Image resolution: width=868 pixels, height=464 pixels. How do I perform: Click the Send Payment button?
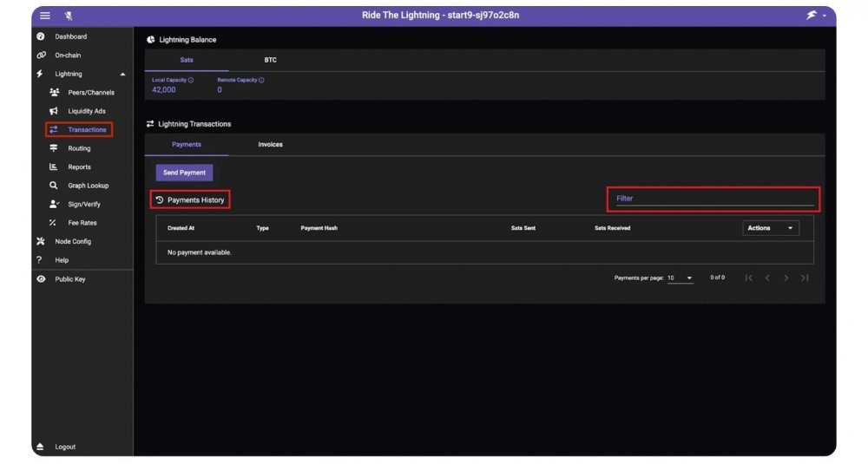pos(184,173)
